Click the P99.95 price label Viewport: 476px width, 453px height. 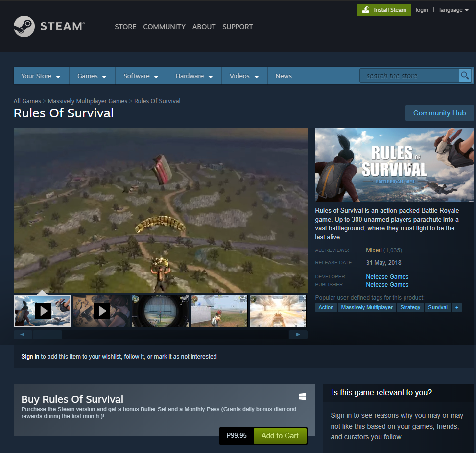click(x=237, y=436)
